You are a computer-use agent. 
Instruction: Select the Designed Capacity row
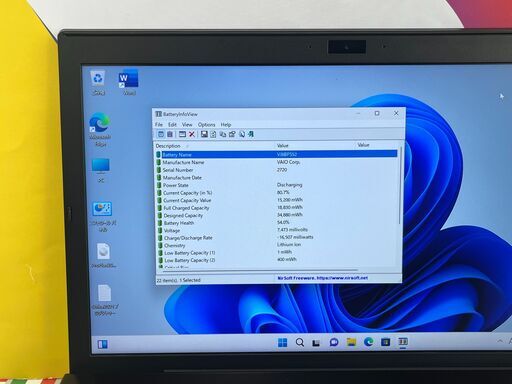(x=277, y=215)
